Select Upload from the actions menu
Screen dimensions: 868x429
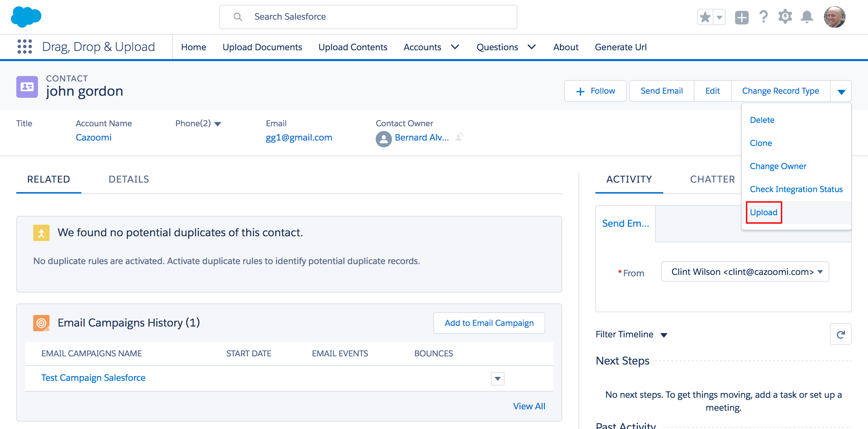tap(764, 212)
